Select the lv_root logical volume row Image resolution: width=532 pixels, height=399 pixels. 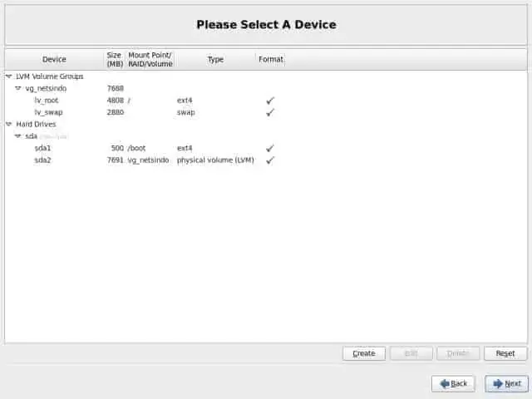point(48,101)
